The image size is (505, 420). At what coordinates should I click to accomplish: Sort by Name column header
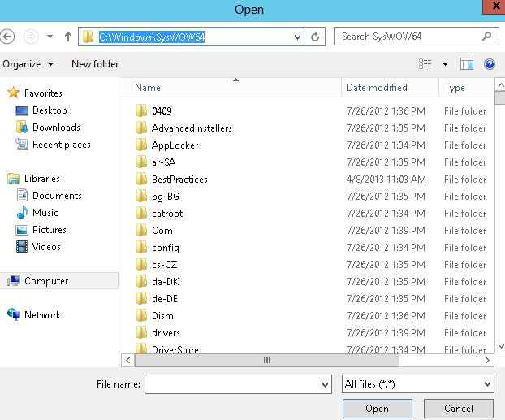click(x=231, y=88)
